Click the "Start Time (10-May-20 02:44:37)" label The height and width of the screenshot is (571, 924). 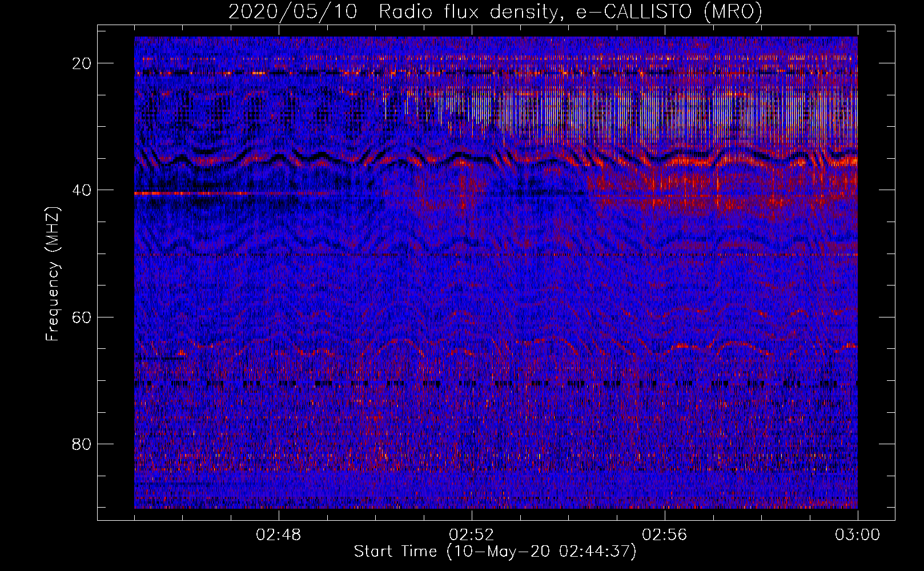click(x=495, y=552)
